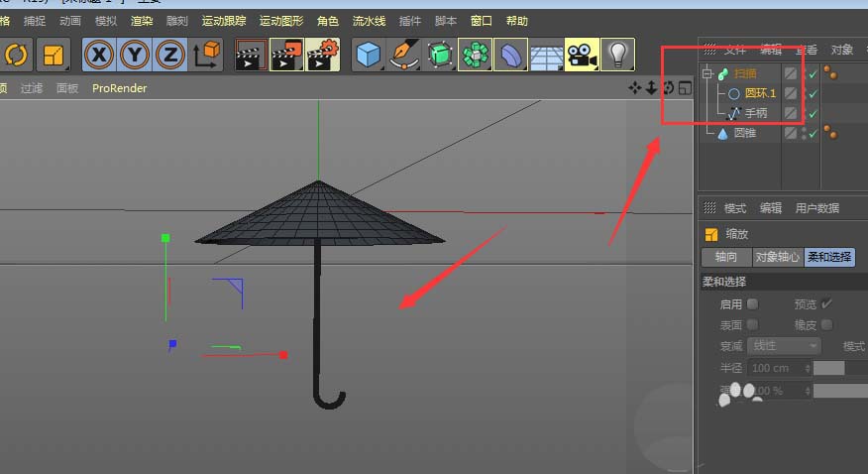Switch to the 柔和选择 tab
Screen dimensions: 868x474
829,257
